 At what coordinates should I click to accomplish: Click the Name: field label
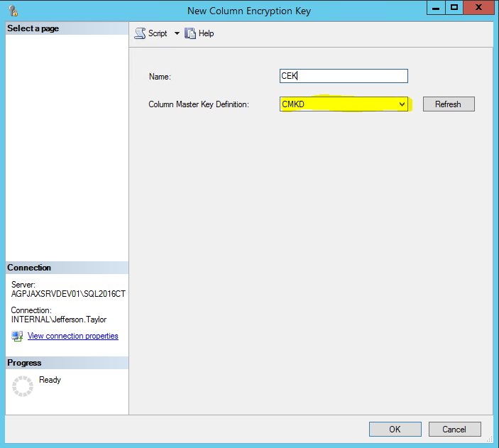click(x=160, y=77)
